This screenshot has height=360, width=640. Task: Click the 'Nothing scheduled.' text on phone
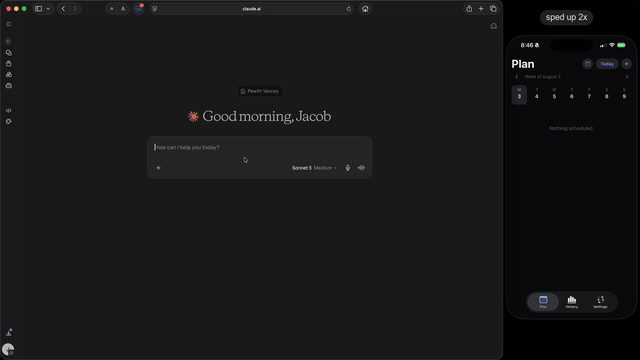click(571, 128)
